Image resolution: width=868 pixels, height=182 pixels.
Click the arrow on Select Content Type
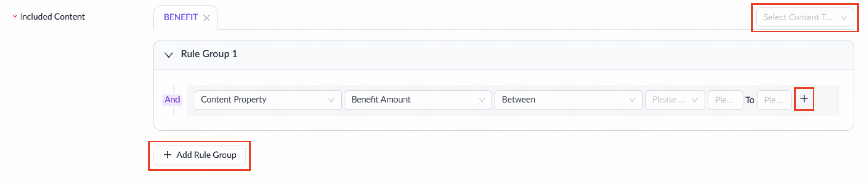pyautogui.click(x=844, y=17)
